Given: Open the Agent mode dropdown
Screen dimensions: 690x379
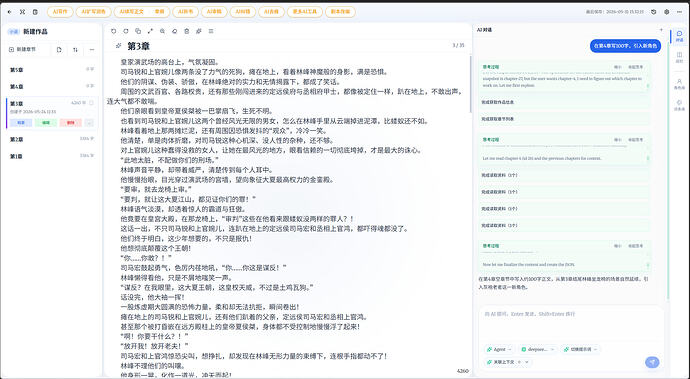Looking at the screenshot, I should (499, 349).
